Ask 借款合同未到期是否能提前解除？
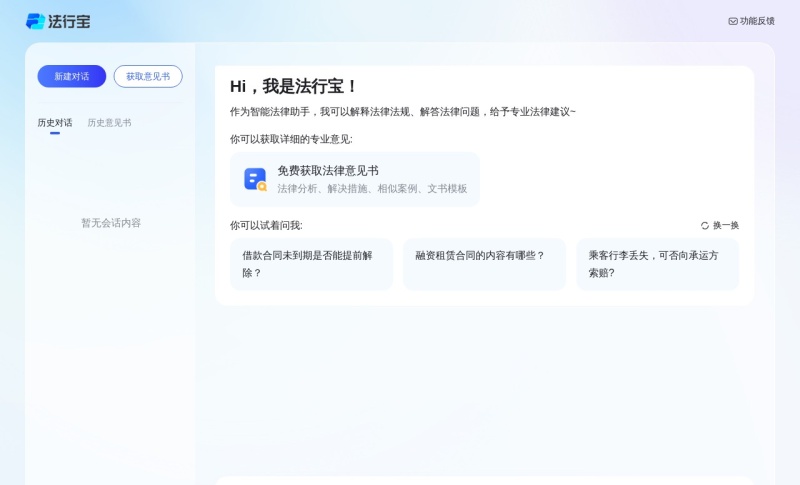Screen dimensions: 800x485 [312, 264]
